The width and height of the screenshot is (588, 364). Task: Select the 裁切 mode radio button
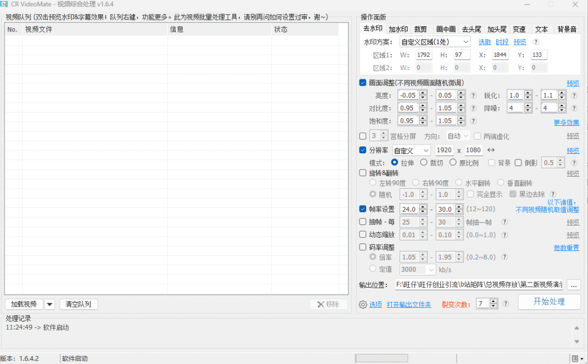(x=424, y=162)
